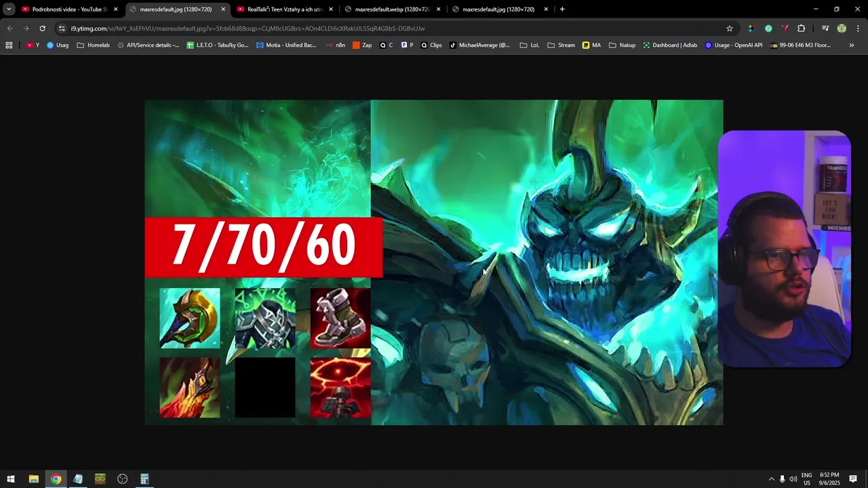
Task: Go forward to next page
Action: tap(26, 28)
